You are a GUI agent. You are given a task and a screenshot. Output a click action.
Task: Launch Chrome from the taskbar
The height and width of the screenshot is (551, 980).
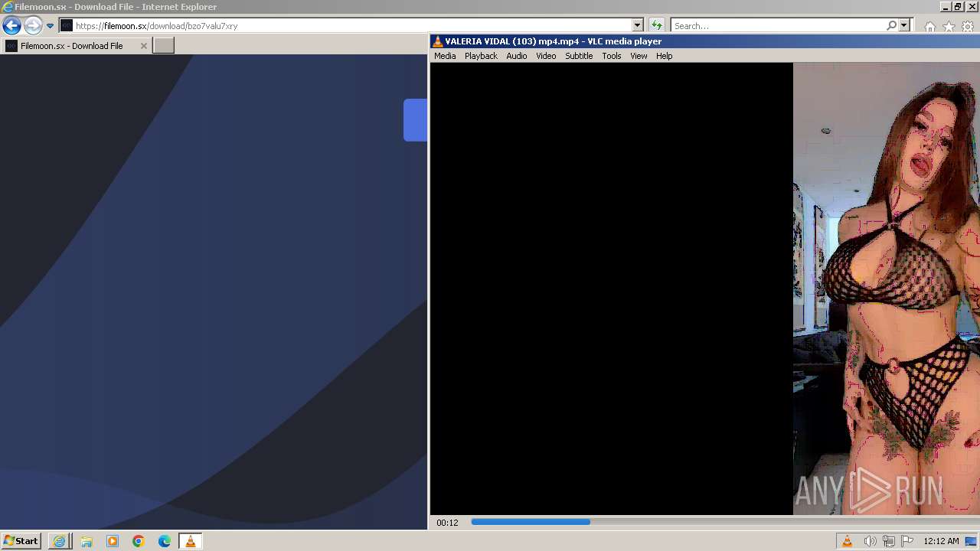click(x=139, y=541)
